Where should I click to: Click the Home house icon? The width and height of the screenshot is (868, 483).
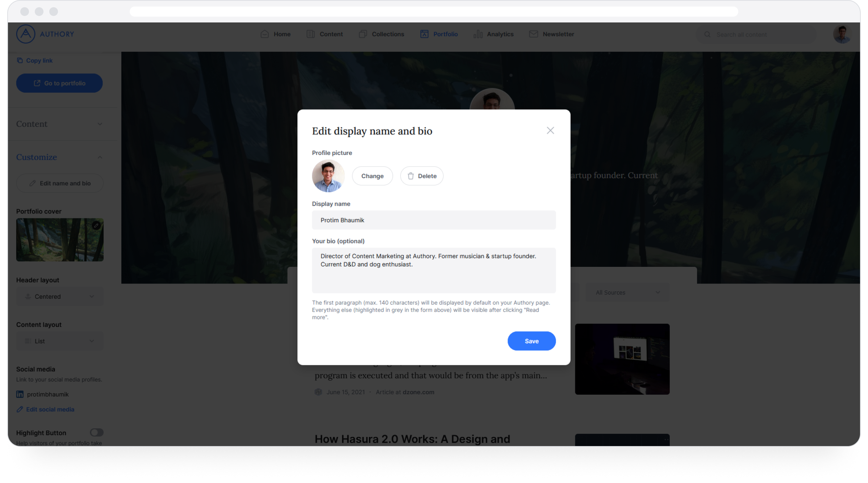click(264, 34)
